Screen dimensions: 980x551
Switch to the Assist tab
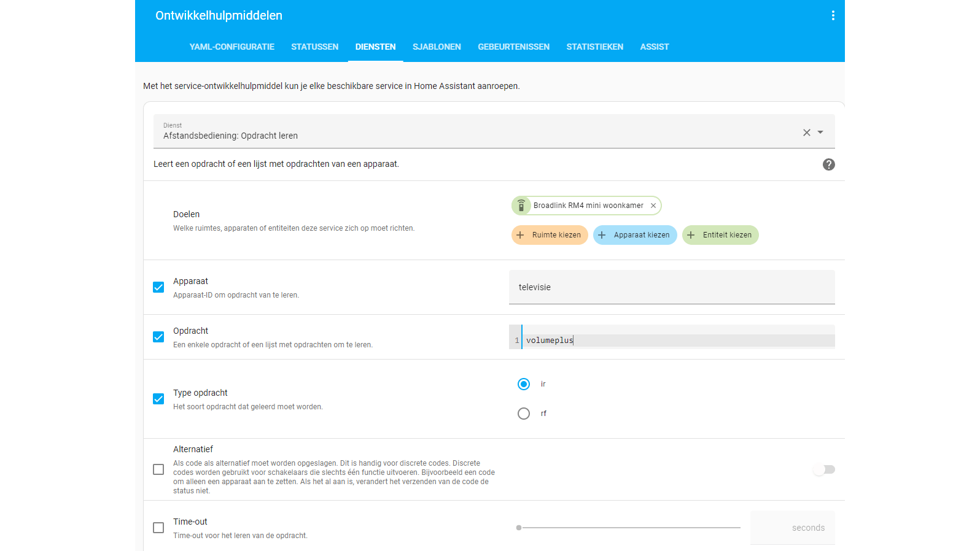coord(655,47)
